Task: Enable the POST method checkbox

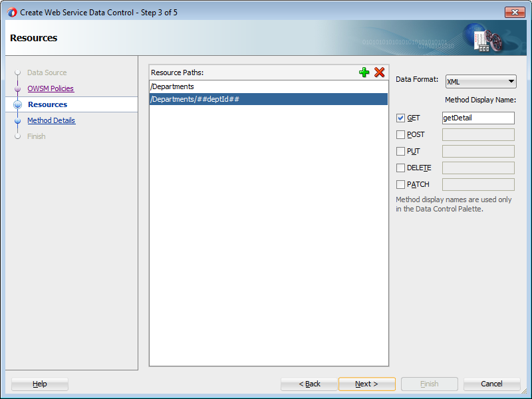Action: point(400,135)
